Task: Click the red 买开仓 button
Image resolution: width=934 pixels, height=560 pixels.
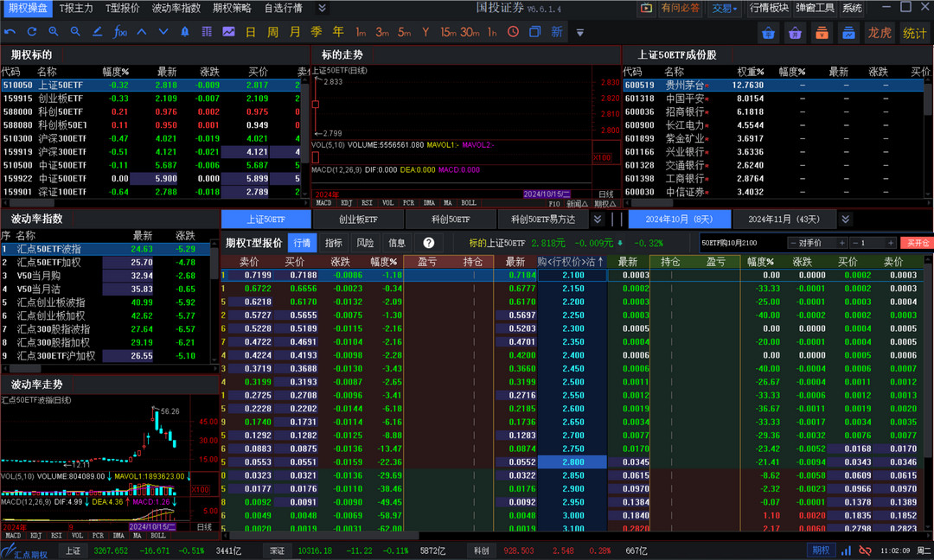Action: tap(915, 243)
